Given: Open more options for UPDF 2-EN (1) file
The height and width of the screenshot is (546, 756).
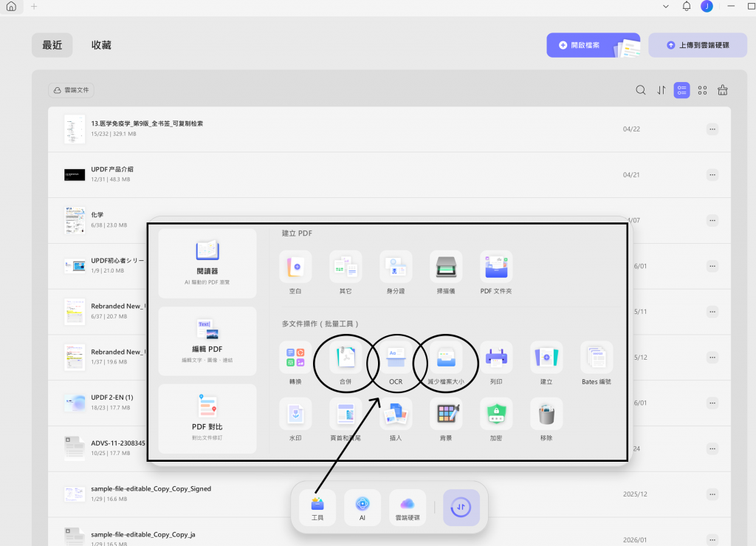Looking at the screenshot, I should point(712,403).
